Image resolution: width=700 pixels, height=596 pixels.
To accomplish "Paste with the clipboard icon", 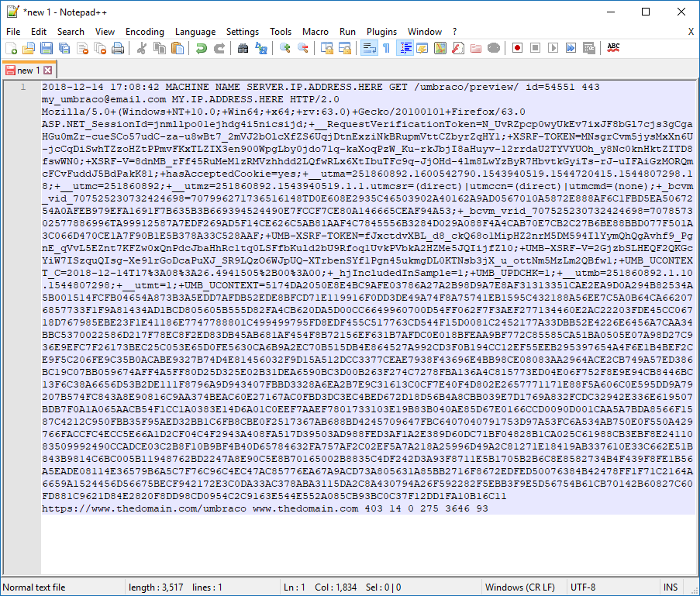I will coord(178,48).
